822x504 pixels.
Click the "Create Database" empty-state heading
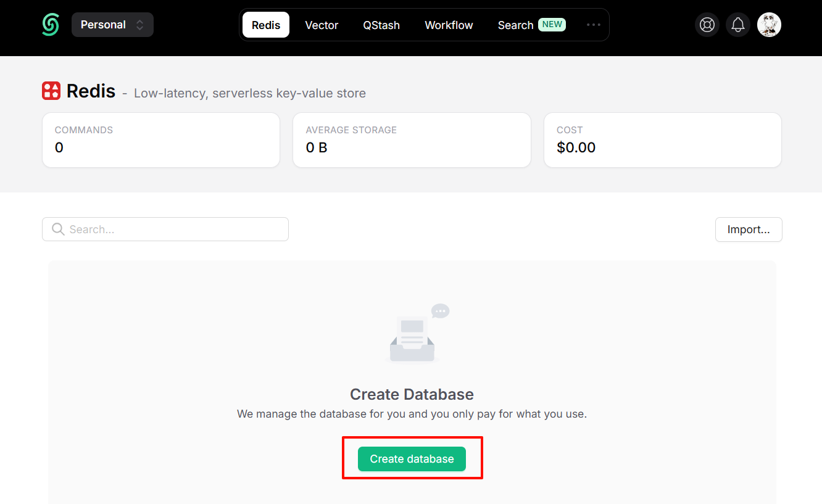pyautogui.click(x=412, y=394)
